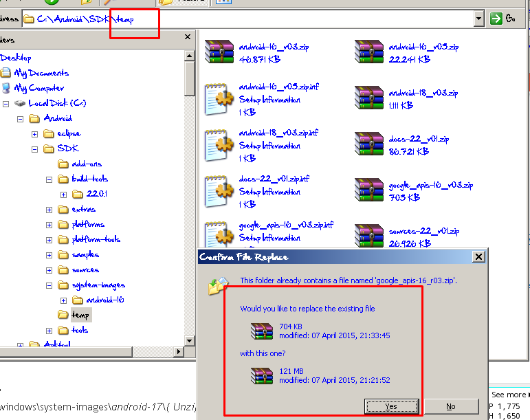530x420 pixels.
Task: Select docs-22_r01.zip.inf setup information icon
Action: click(x=219, y=191)
